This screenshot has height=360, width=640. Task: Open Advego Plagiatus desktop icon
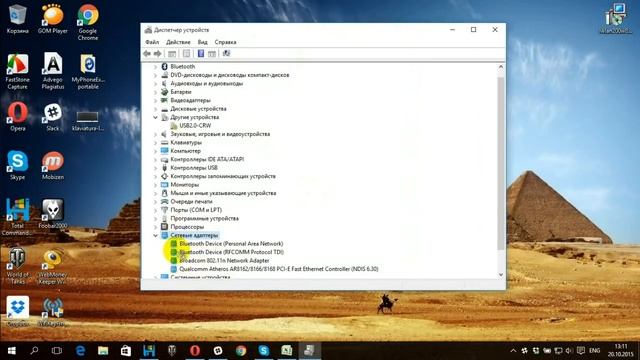click(53, 71)
